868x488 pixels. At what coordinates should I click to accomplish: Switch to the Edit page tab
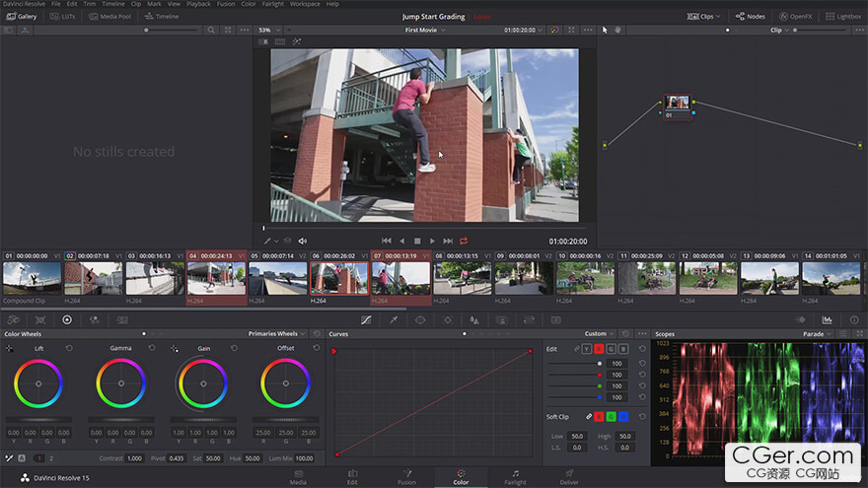click(x=352, y=477)
